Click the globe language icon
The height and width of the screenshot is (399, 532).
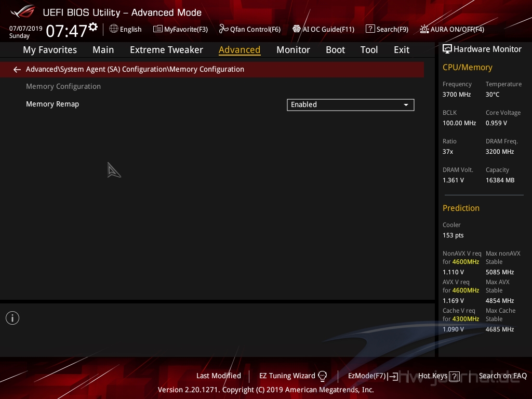click(x=114, y=29)
